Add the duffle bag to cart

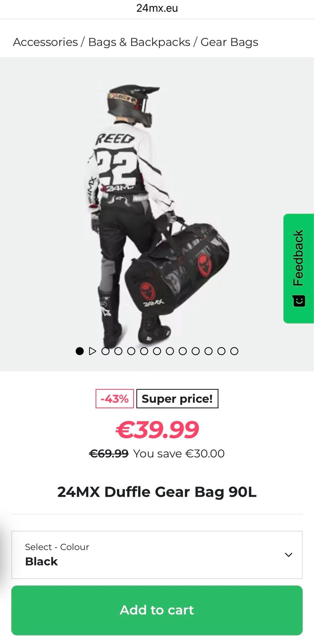tap(157, 610)
